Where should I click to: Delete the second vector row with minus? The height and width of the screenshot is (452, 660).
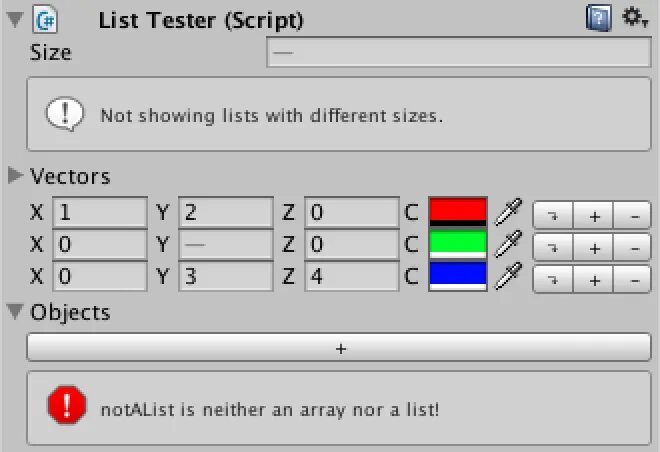(633, 247)
